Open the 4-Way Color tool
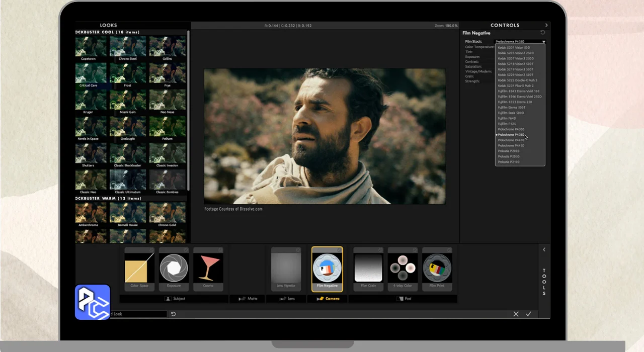644x352 pixels. [403, 268]
